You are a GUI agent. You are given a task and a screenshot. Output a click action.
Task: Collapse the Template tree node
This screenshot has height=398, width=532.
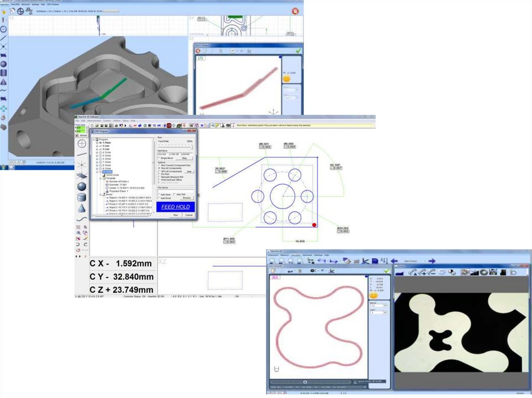tap(100, 179)
